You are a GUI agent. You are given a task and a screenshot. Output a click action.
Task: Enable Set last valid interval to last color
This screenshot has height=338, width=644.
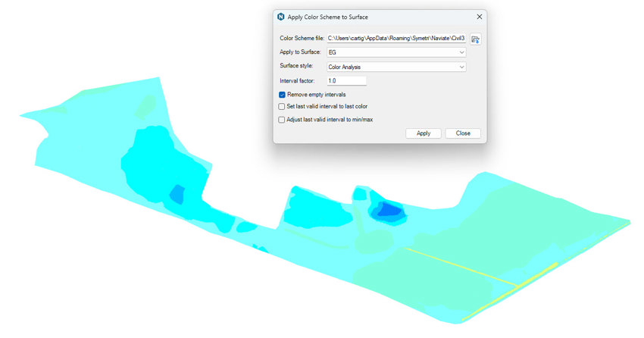[x=282, y=106]
